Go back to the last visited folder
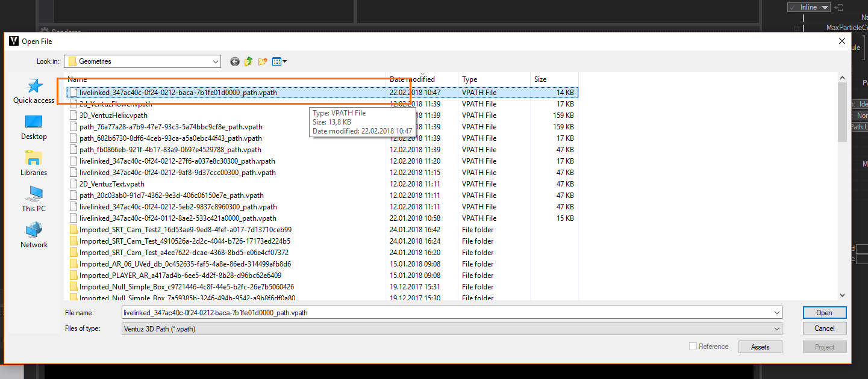This screenshot has width=868, height=379. point(235,61)
